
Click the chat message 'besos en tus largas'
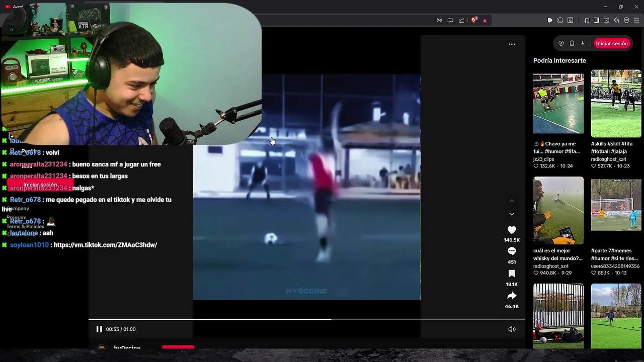(100, 176)
